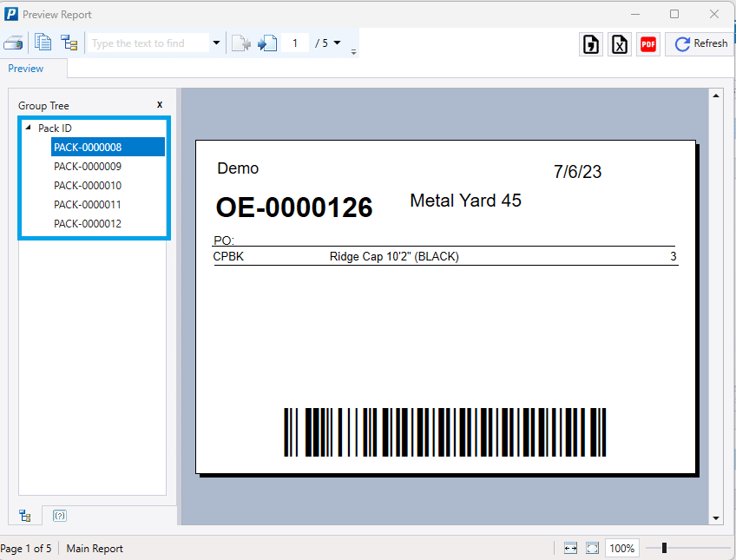Click the Fit Width icon in status bar
Screen dimensions: 736x560
pyautogui.click(x=570, y=548)
